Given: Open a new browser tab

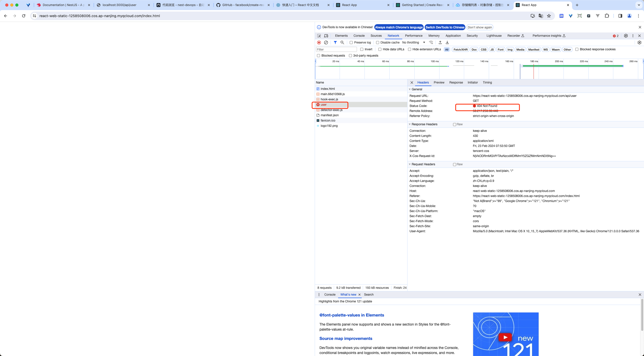Looking at the screenshot, I should [x=577, y=5].
